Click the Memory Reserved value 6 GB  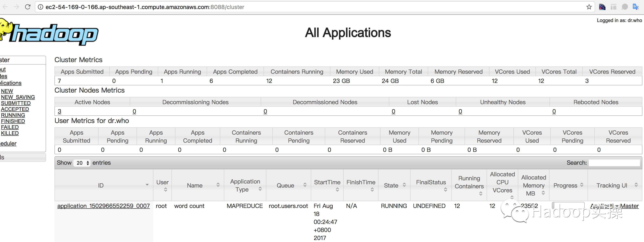[x=437, y=81]
